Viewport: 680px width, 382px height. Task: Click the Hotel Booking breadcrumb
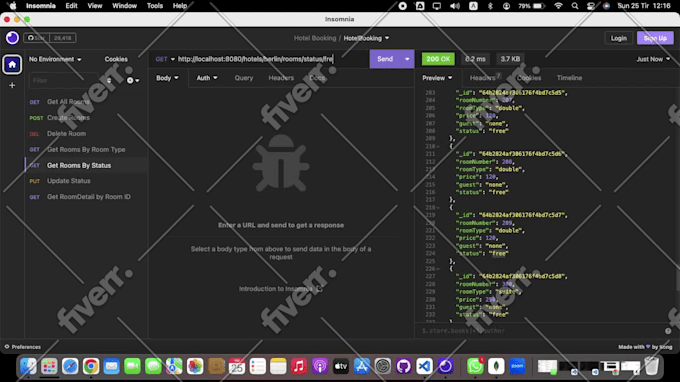coord(315,38)
